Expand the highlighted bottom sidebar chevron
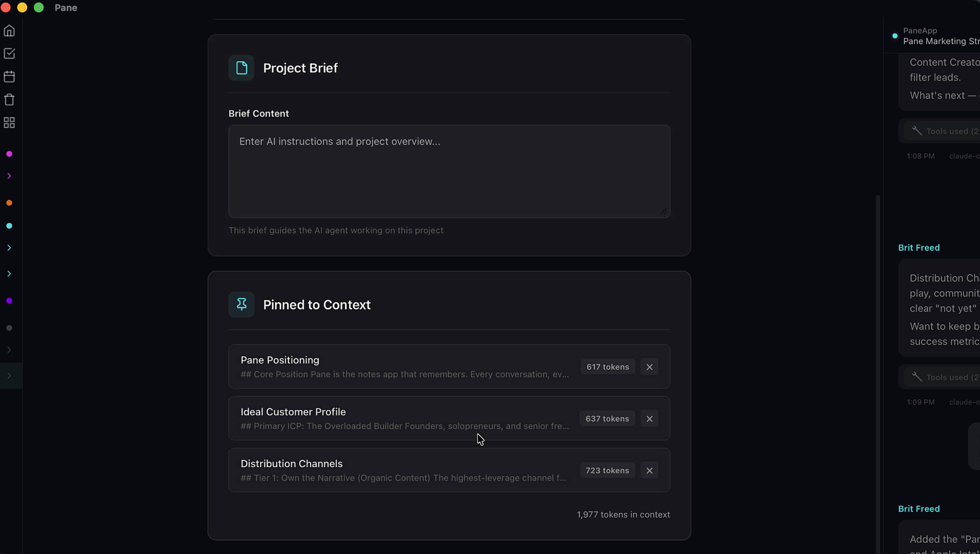The width and height of the screenshot is (980, 554). coord(9,376)
